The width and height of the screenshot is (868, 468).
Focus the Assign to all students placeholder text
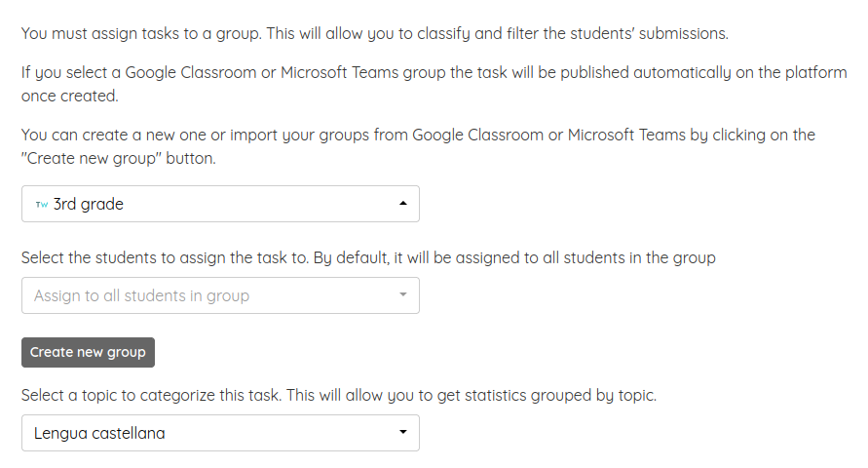click(x=141, y=296)
